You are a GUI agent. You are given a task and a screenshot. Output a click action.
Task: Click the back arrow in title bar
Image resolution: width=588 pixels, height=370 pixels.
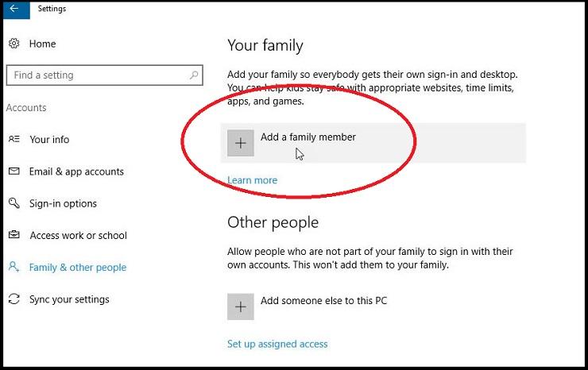[x=14, y=9]
